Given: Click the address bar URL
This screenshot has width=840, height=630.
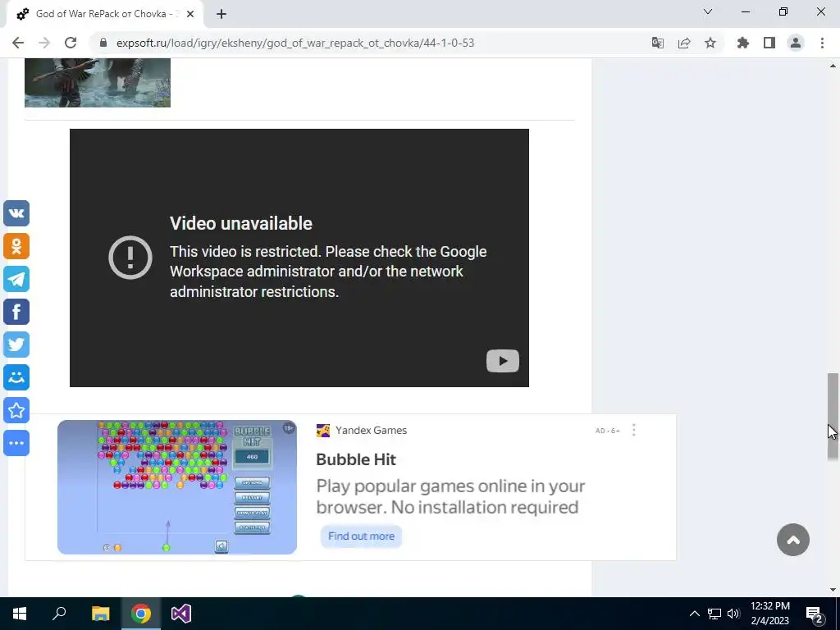Looking at the screenshot, I should tap(295, 43).
